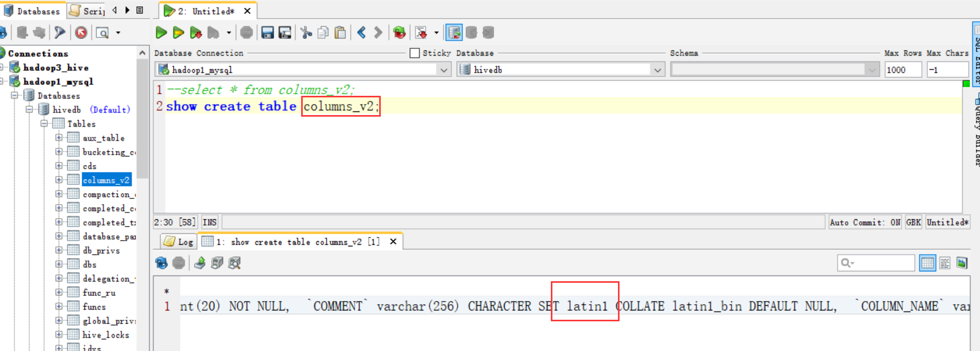980x351 pixels.
Task: Open dropdown arrow beside the Execute icons
Action: click(229, 33)
